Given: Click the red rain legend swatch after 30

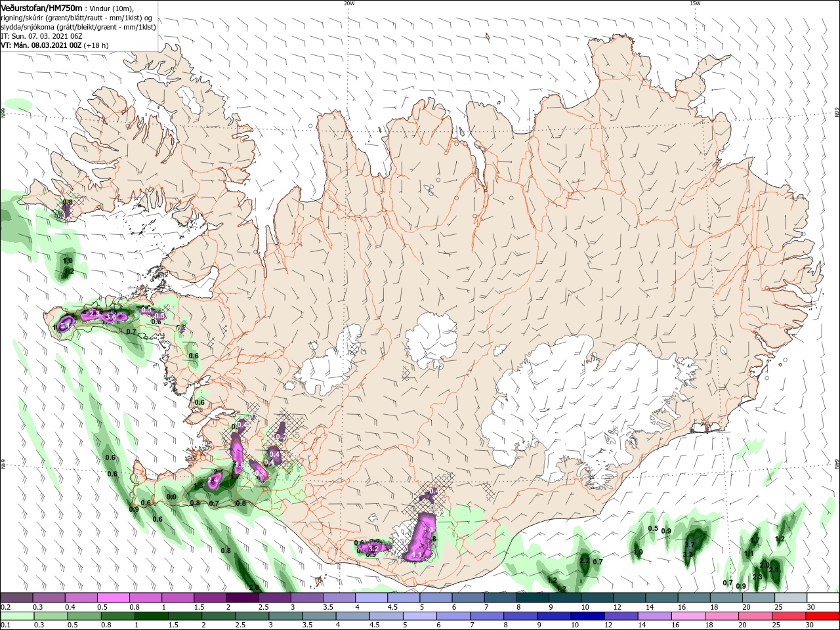Looking at the screenshot, I should click(822, 616).
